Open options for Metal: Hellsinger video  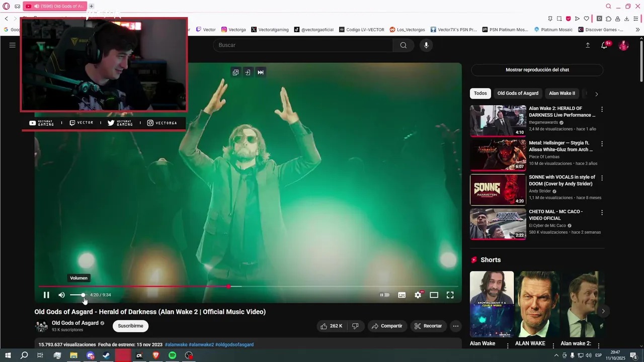coord(602,144)
